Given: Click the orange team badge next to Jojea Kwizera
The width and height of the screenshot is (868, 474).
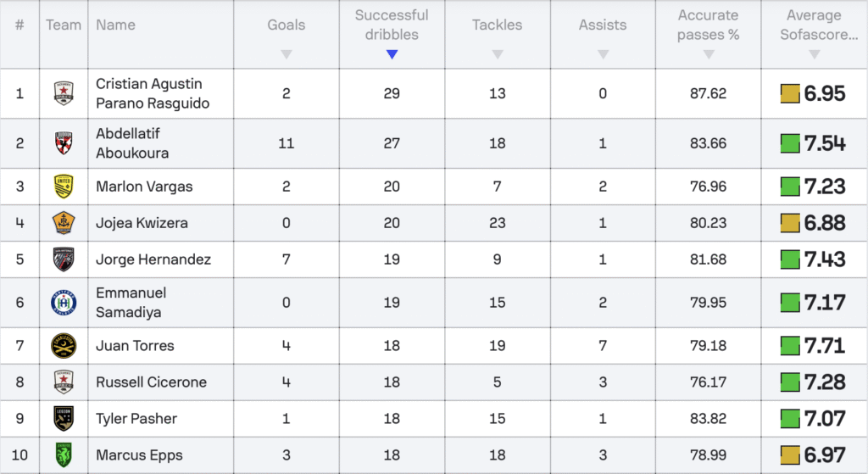Looking at the screenshot, I should 64,223.
